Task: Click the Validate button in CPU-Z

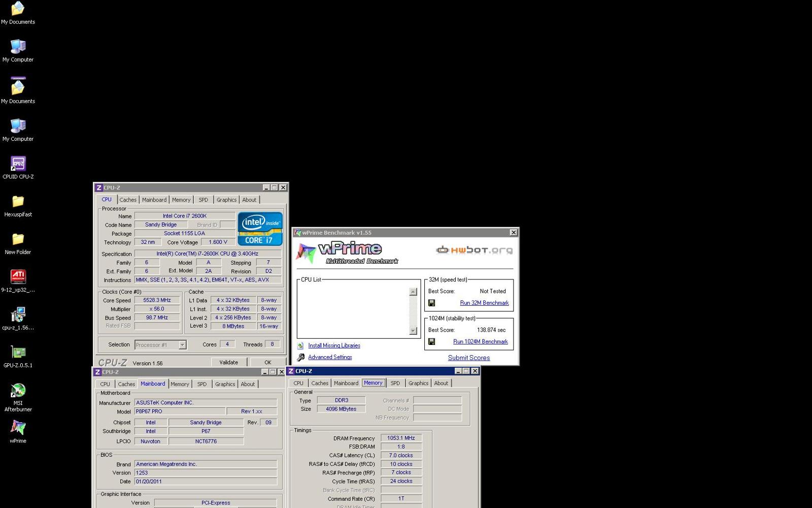Action: (228, 362)
